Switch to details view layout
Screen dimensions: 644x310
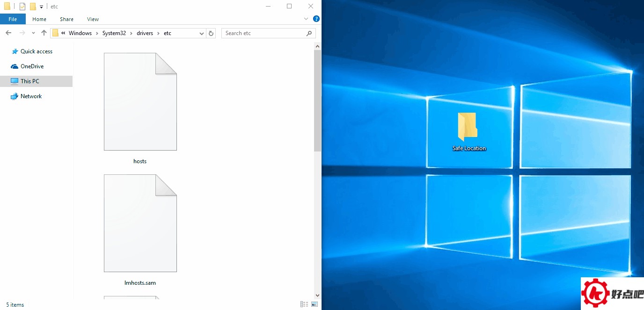point(304,304)
